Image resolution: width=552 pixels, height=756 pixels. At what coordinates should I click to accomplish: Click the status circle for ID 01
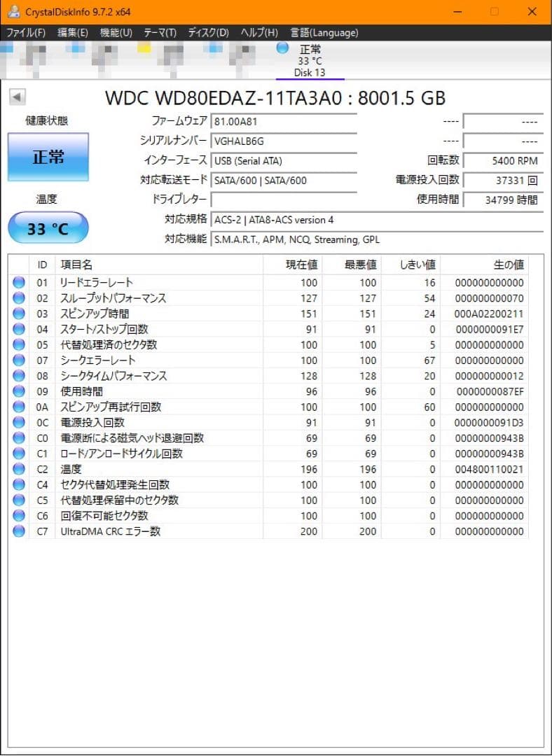pos(19,283)
